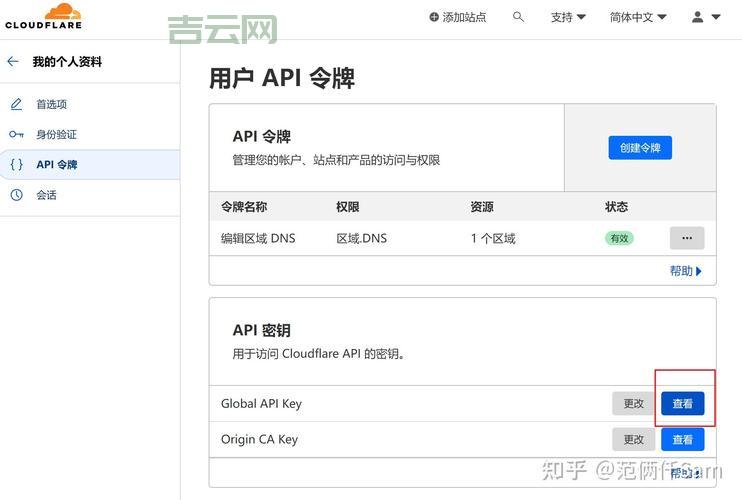This screenshot has height=500, width=742.
Task: Click the 创建令牌 button
Action: point(640,148)
